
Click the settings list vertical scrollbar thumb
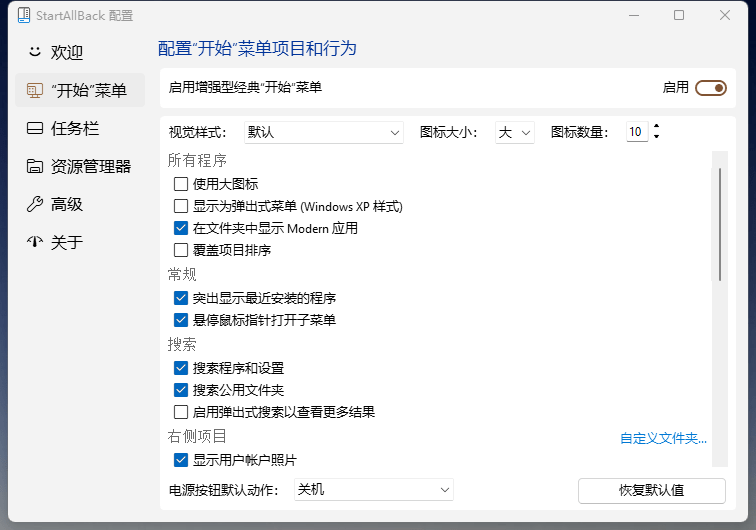tap(720, 224)
